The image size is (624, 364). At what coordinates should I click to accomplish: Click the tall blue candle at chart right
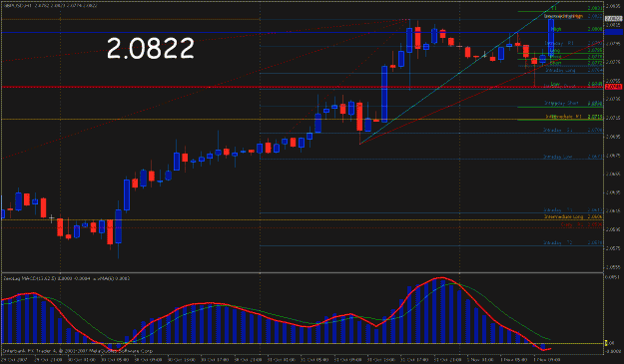tap(551, 38)
